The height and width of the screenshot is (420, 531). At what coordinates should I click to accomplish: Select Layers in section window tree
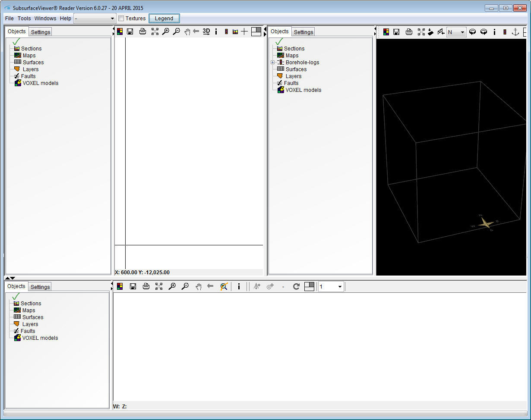30,324
